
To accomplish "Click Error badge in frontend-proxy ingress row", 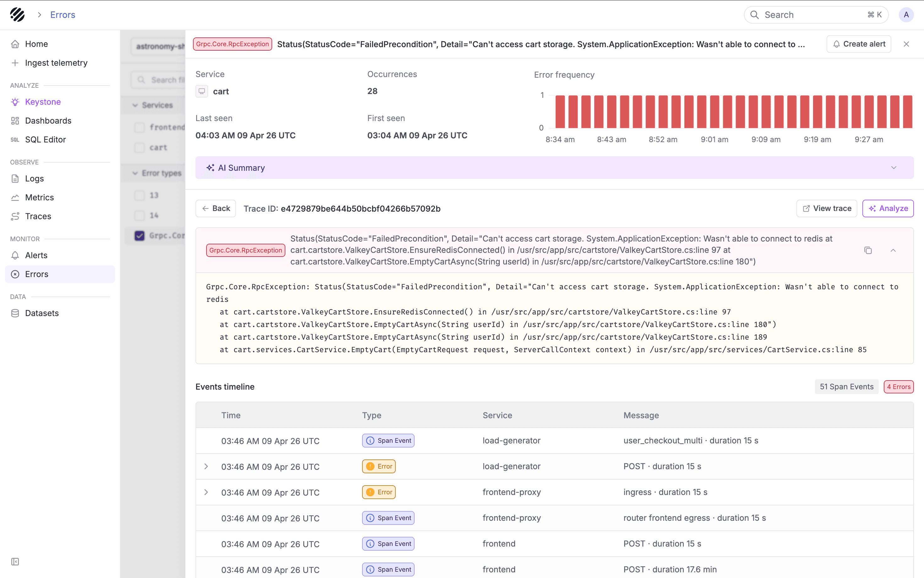I will (x=378, y=492).
